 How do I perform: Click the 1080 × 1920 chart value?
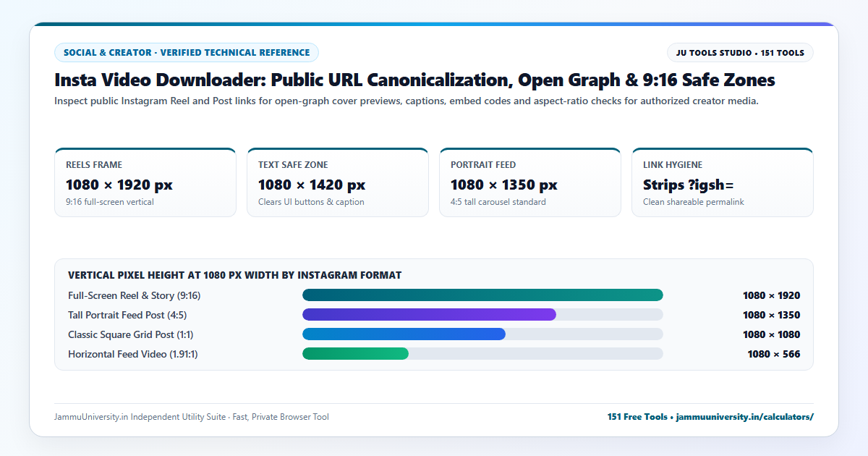[x=771, y=295]
